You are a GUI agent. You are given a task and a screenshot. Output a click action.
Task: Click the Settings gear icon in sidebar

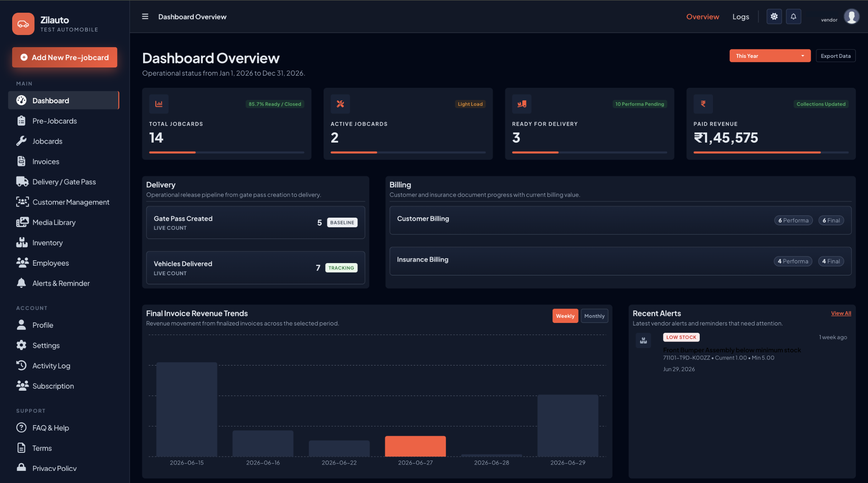coord(22,345)
